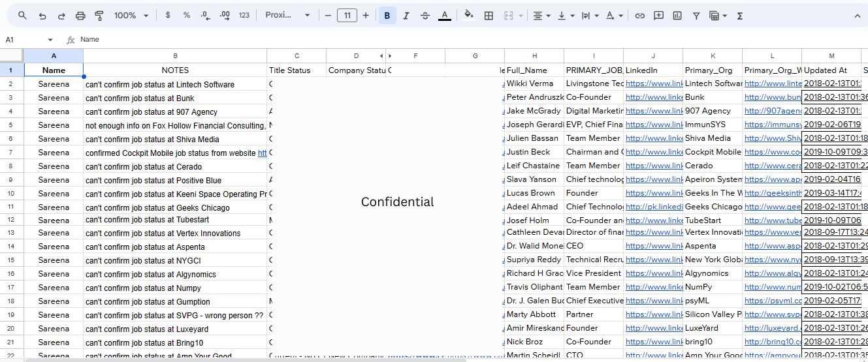This screenshot has width=868, height=362.
Task: Open the Filter views table dropdown
Action: 718,16
